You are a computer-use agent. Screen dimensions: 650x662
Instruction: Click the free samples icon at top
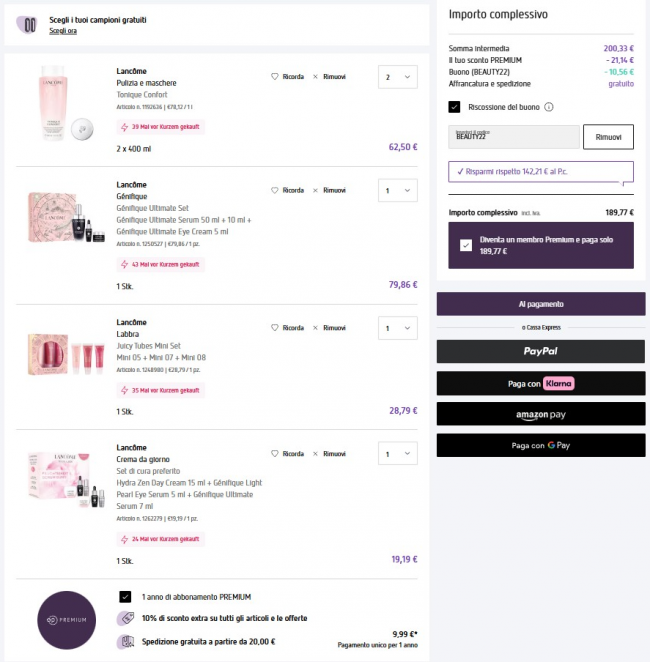click(x=27, y=24)
